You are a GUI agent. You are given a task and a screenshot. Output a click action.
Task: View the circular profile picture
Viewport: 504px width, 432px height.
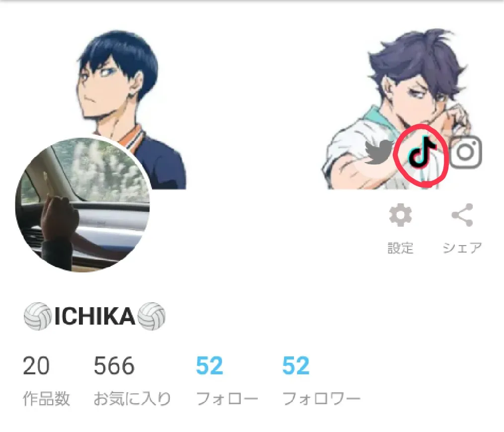(x=82, y=204)
